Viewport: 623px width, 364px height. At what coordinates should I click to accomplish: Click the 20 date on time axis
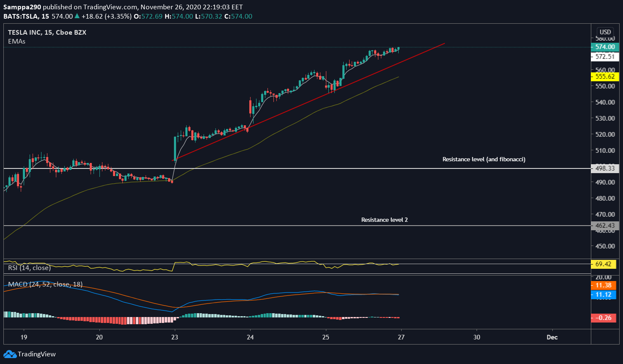[99, 337]
